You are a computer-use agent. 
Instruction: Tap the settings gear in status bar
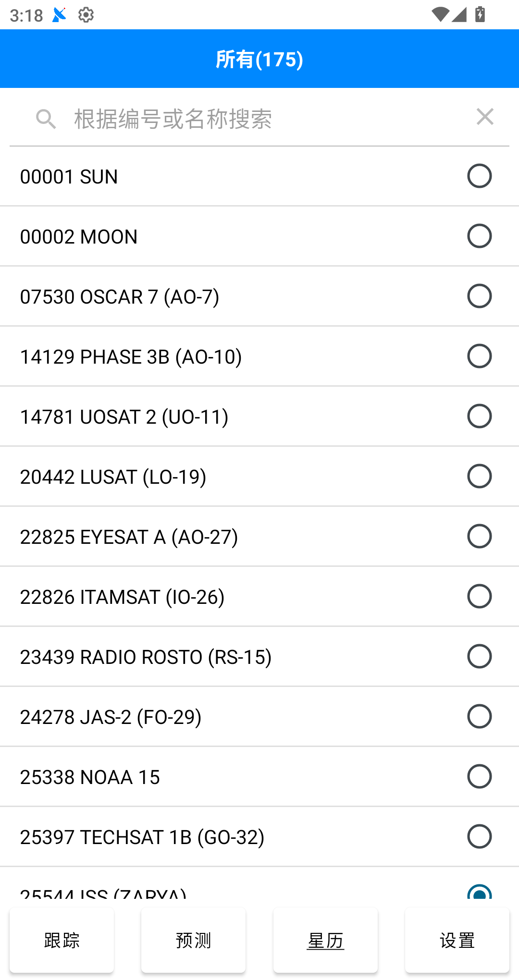point(86,15)
